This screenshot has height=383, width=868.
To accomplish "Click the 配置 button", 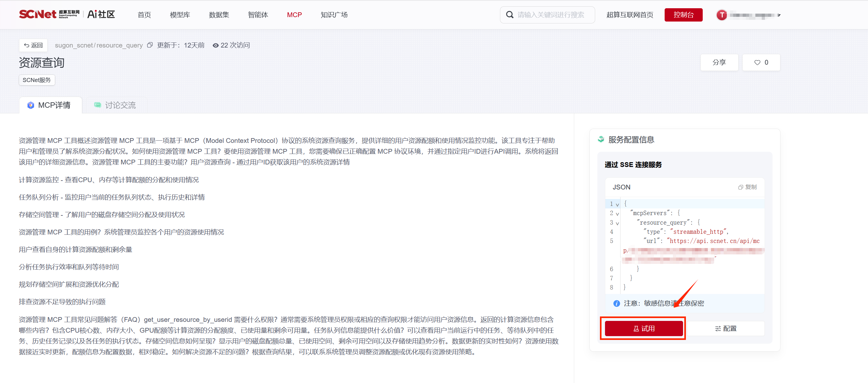I will [x=726, y=329].
